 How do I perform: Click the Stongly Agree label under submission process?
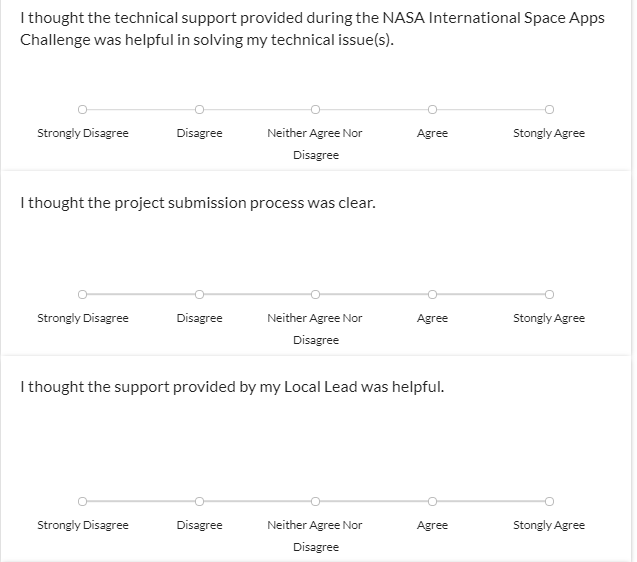(549, 318)
